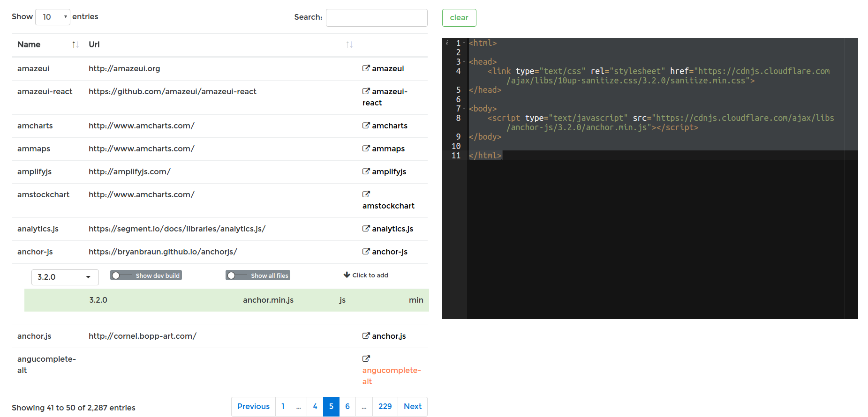Jump to page 6

pyautogui.click(x=347, y=407)
